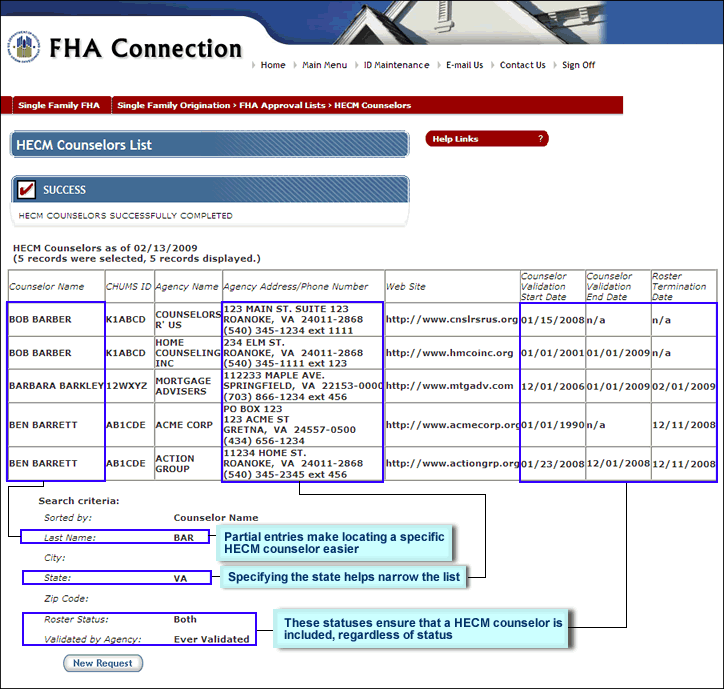Open http://www.hmcoinc.org web site link
Image resolution: width=724 pixels, height=689 pixels.
pos(449,353)
